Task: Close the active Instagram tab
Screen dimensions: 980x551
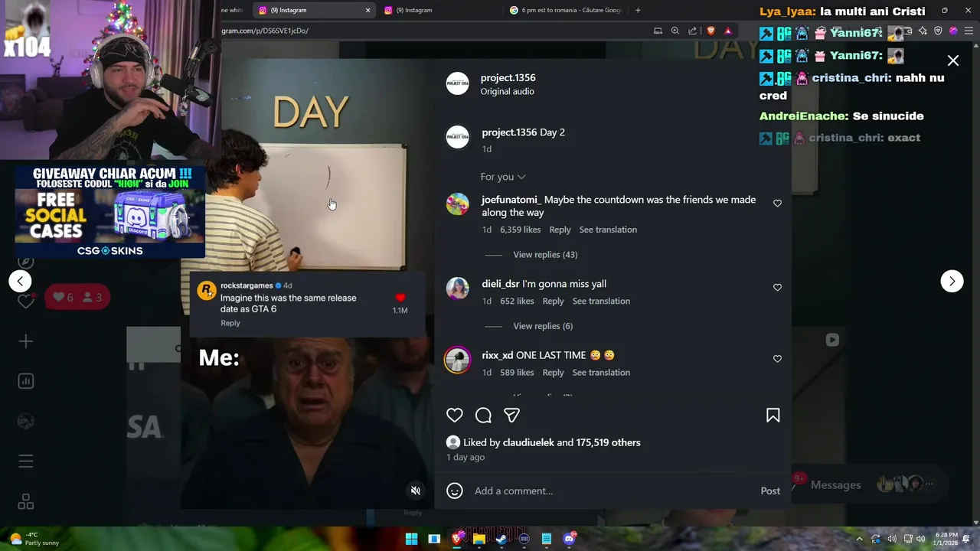Action: (367, 10)
